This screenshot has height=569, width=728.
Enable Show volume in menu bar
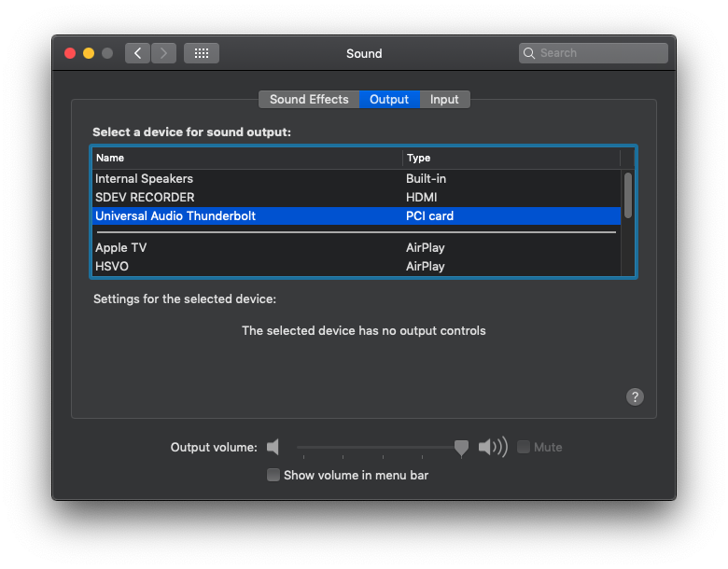(x=273, y=475)
